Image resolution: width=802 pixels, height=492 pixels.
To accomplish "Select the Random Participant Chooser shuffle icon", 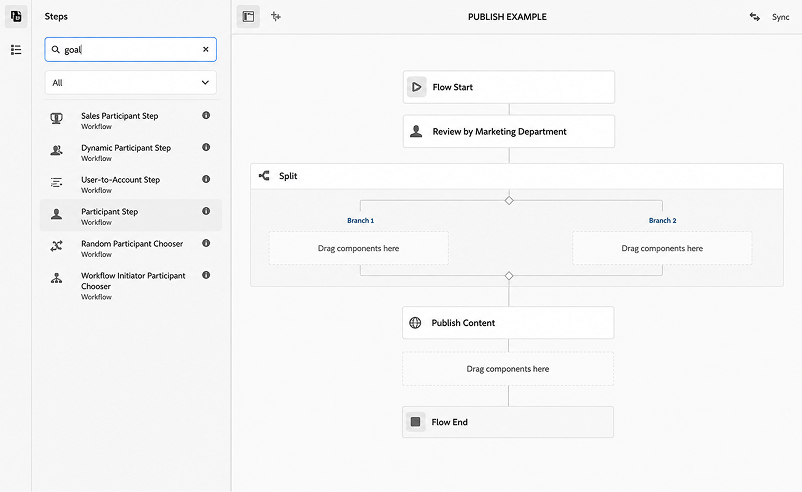I will coord(56,246).
